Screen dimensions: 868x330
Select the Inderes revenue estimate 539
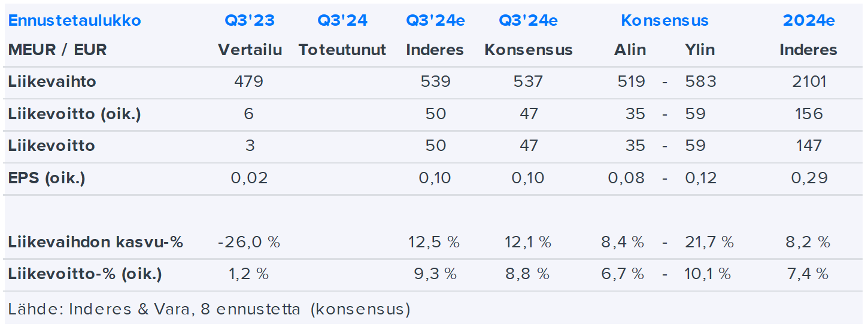pos(435,81)
